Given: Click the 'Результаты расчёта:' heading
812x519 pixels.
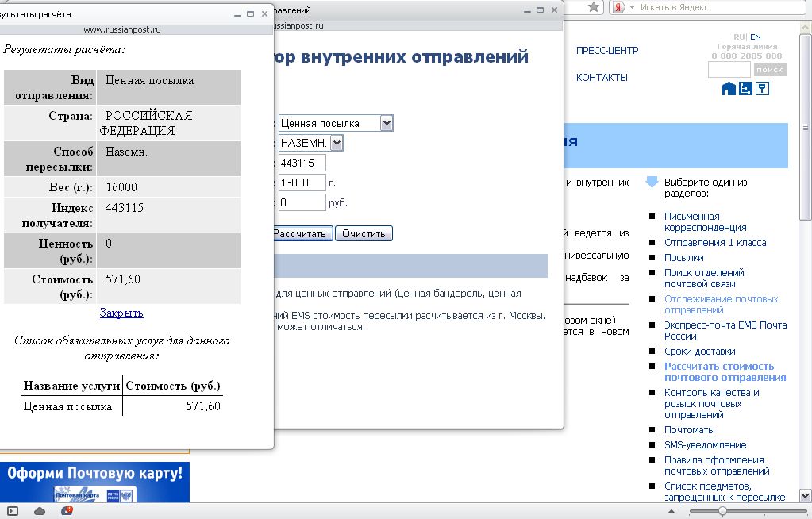Looking at the screenshot, I should pos(64,50).
